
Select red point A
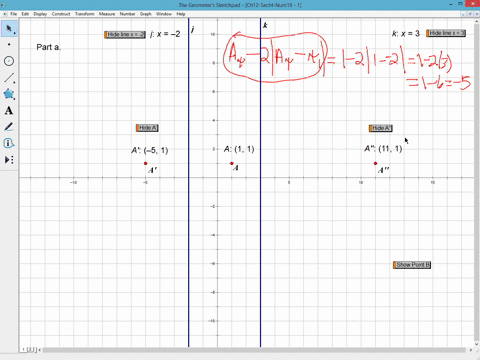232,163
